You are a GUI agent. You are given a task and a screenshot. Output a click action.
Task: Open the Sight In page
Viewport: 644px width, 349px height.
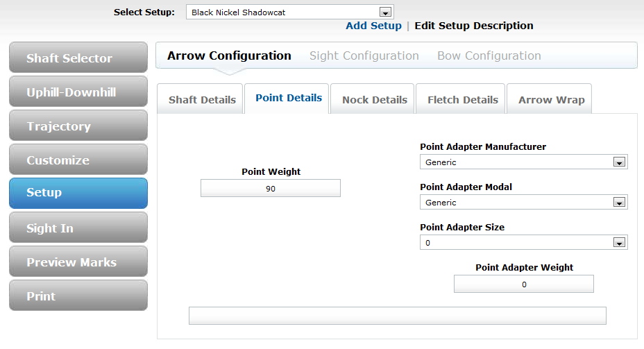(78, 228)
